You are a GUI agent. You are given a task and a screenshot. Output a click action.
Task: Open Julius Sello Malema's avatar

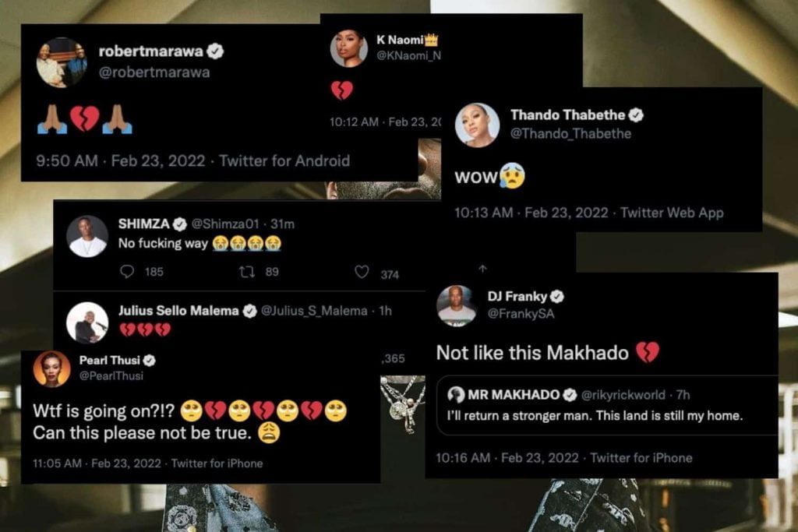[87, 323]
